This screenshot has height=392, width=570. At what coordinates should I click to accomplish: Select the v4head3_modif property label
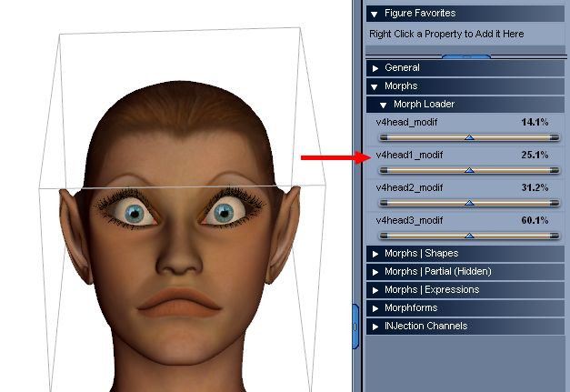409,220
